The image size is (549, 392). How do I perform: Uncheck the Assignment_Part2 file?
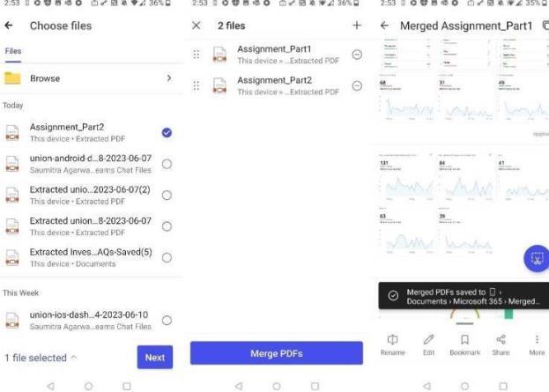pos(167,133)
